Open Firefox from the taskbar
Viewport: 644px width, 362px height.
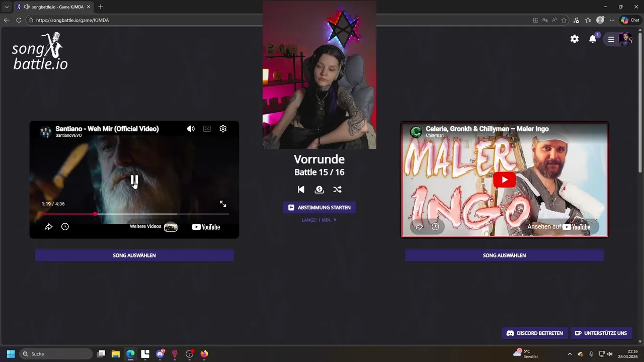204,354
